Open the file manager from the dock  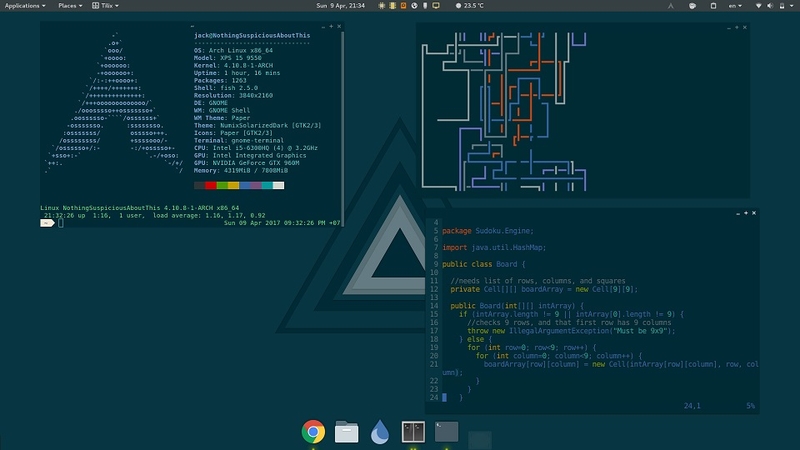coord(346,431)
